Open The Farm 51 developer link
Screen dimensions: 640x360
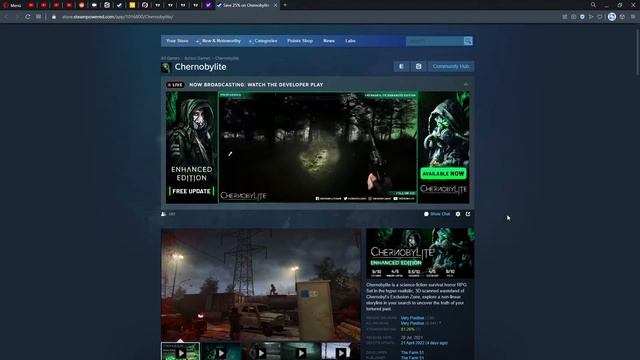pos(412,353)
